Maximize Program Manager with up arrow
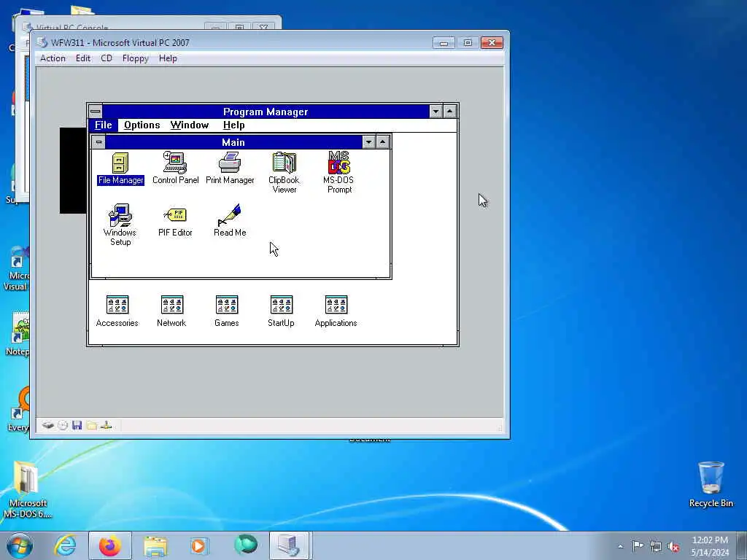 pos(449,112)
